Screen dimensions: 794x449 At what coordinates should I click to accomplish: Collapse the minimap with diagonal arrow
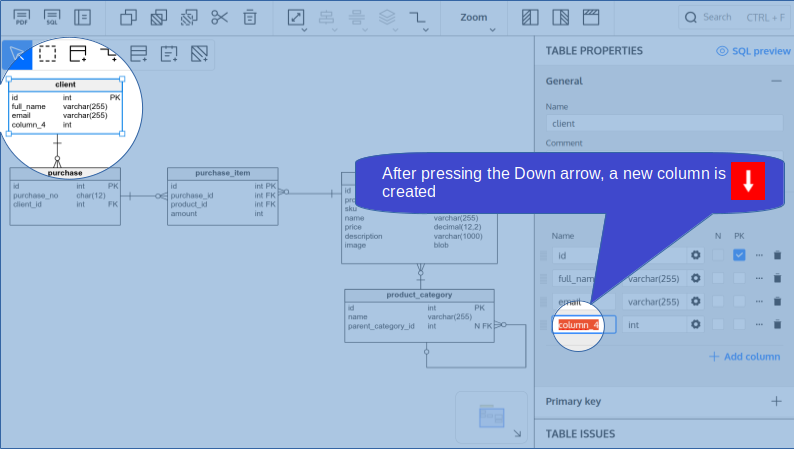(517, 433)
